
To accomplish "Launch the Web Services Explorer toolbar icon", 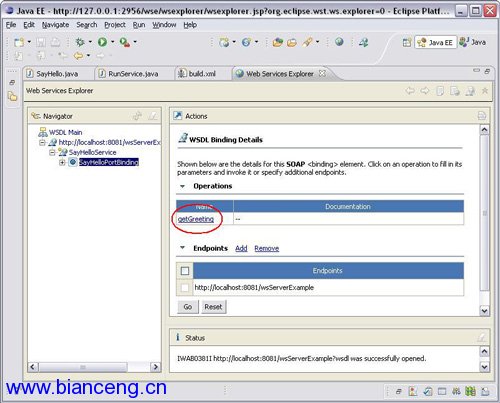I will coord(363,42).
